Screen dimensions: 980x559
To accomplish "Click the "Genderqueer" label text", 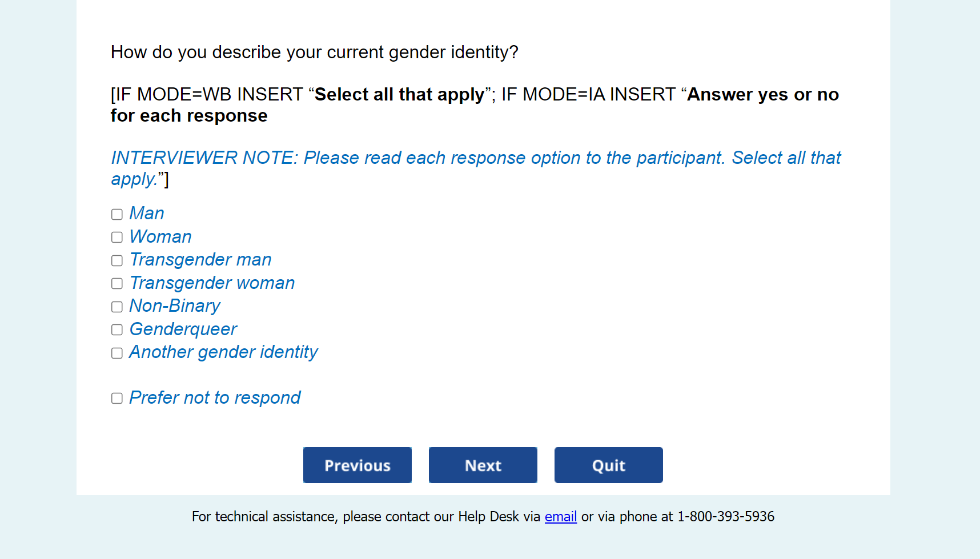I will coord(183,329).
